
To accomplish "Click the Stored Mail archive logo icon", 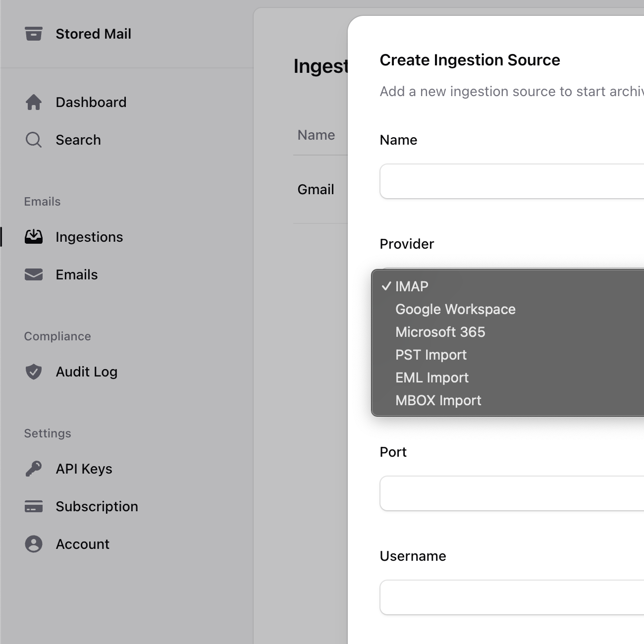I will pyautogui.click(x=33, y=34).
